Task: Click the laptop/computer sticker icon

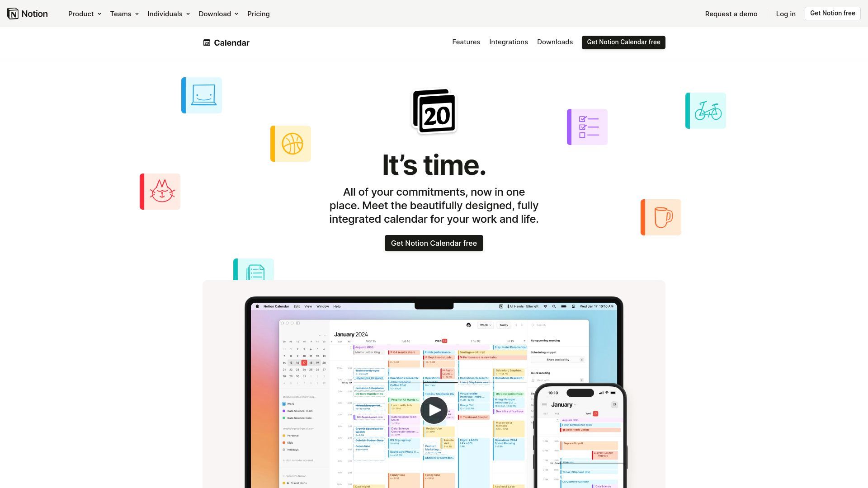Action: 202,95
